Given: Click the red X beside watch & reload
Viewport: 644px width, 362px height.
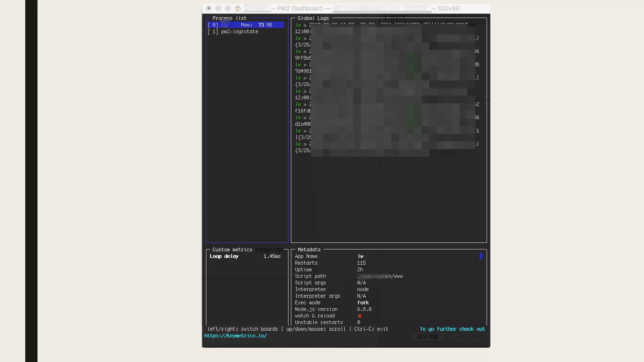Looking at the screenshot, I should click(x=359, y=316).
